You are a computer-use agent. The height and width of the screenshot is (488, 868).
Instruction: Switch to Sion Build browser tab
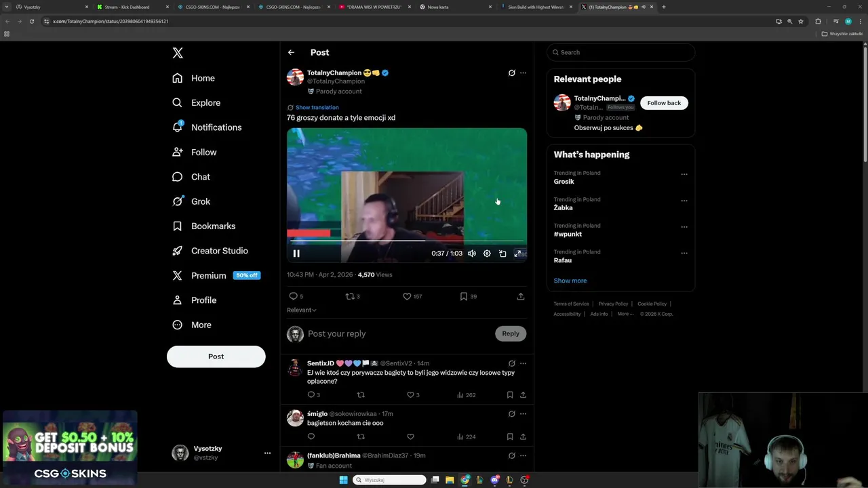click(536, 7)
